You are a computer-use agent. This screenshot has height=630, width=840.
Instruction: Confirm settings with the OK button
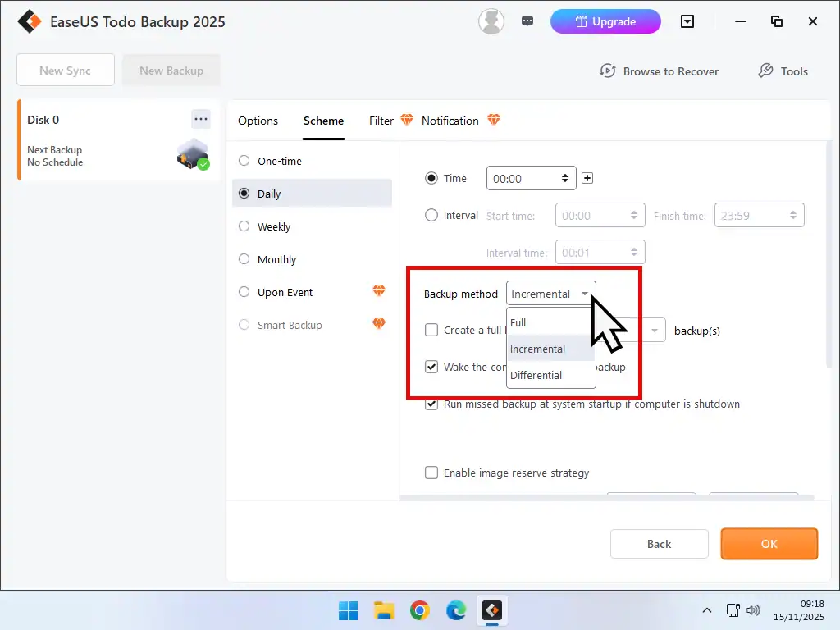(x=768, y=544)
